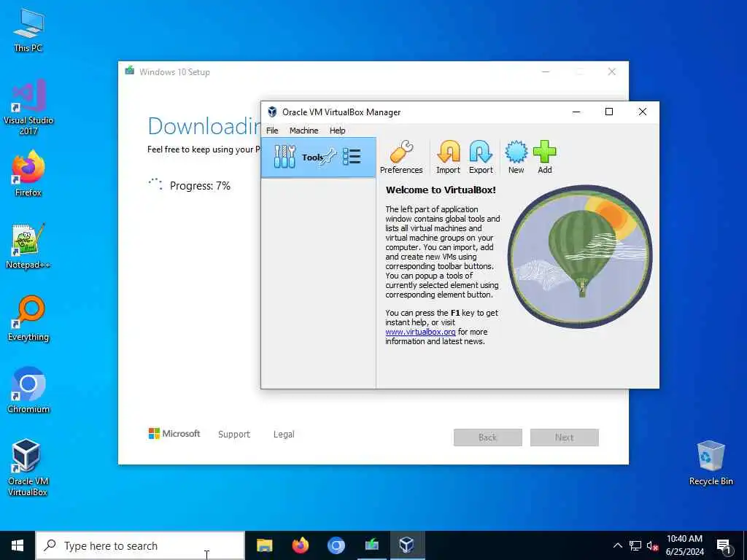Click the VirtualBox title bar app icon

click(x=272, y=112)
